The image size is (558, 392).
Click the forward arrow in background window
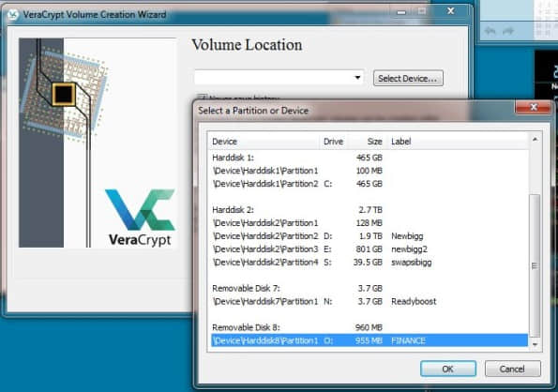click(x=508, y=31)
